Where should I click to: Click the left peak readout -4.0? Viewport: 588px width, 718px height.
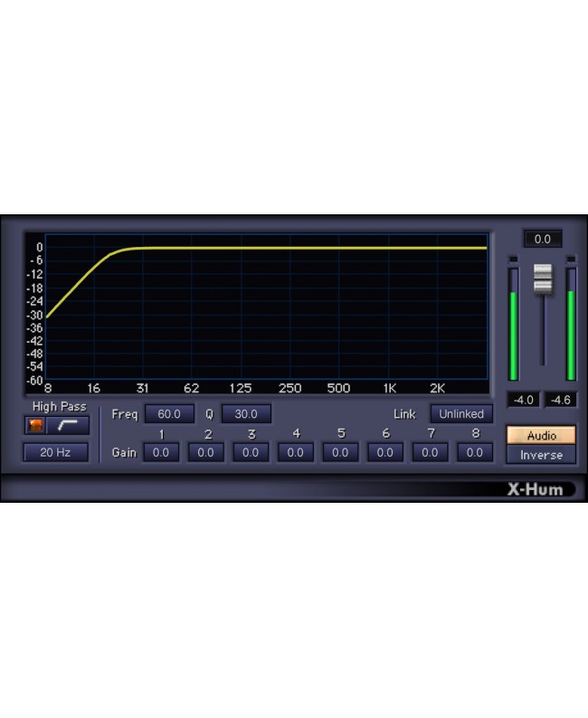pyautogui.click(x=524, y=401)
